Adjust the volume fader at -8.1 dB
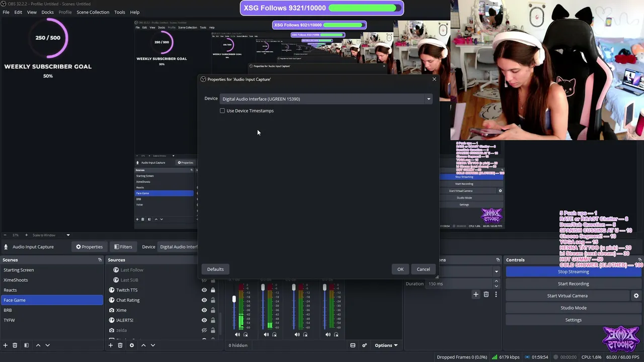 (234, 300)
